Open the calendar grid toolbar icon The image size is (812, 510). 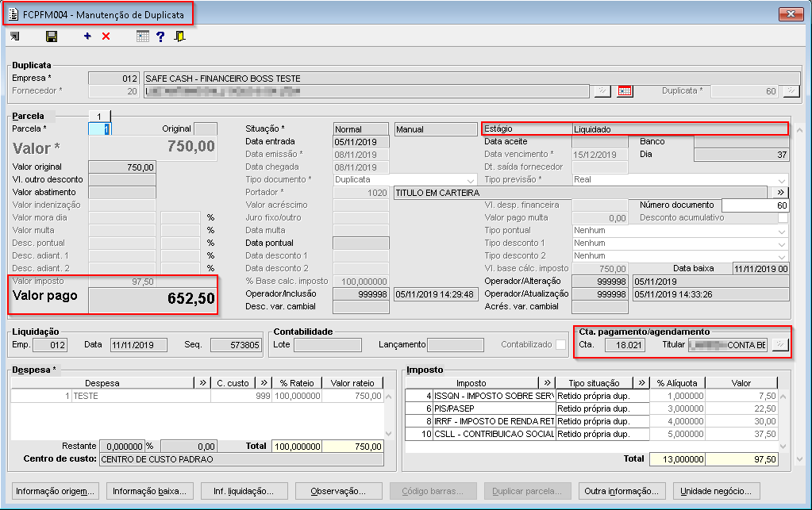tap(142, 36)
